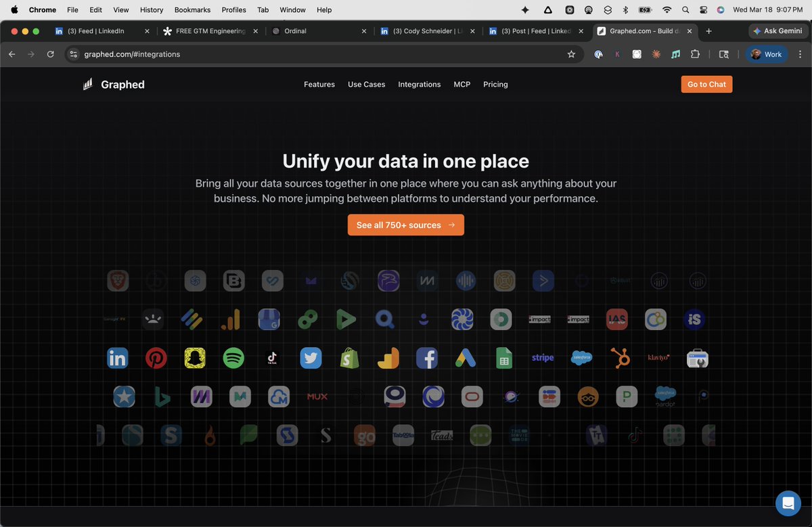Open the site information icon in address bar
The height and width of the screenshot is (527, 812).
click(74, 54)
